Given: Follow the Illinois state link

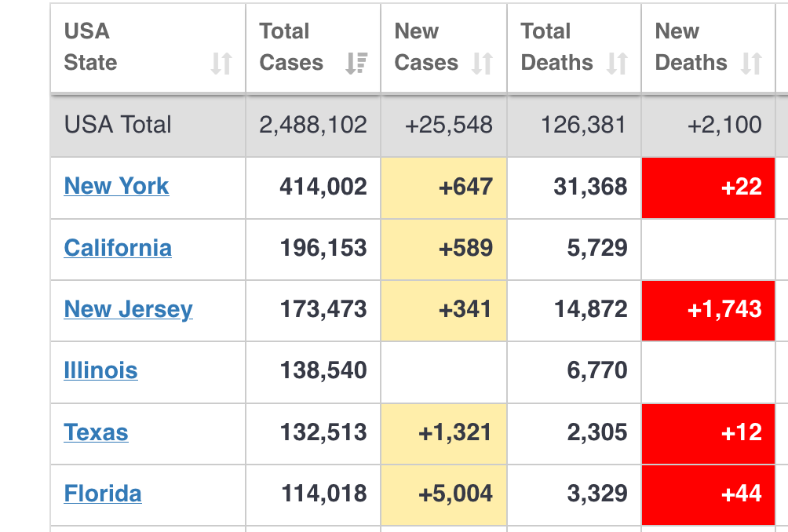Looking at the screenshot, I should 100,370.
